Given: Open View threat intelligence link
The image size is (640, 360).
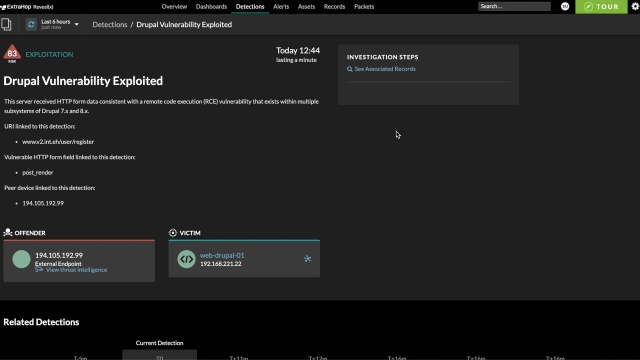Looking at the screenshot, I should coord(76,270).
